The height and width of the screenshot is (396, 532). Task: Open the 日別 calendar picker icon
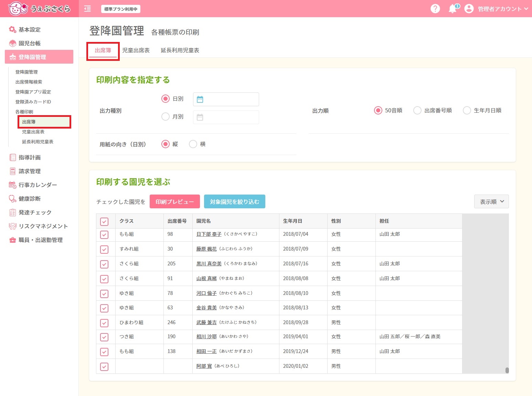pyautogui.click(x=200, y=99)
